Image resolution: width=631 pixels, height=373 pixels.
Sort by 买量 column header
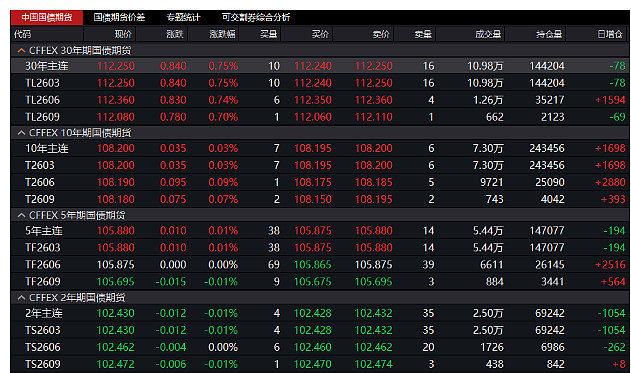click(268, 34)
